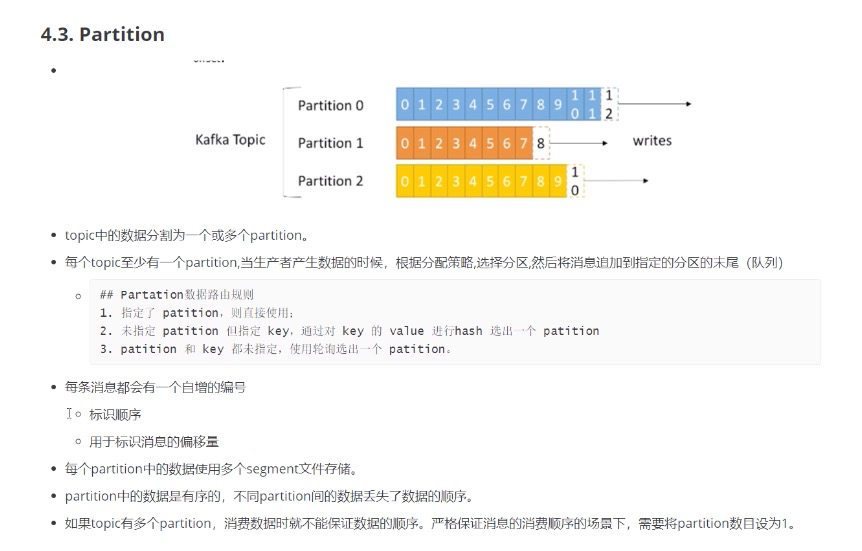The width and height of the screenshot is (862, 551).
Task: Click the dashed cell 12 in Partition 0
Action: 609,104
